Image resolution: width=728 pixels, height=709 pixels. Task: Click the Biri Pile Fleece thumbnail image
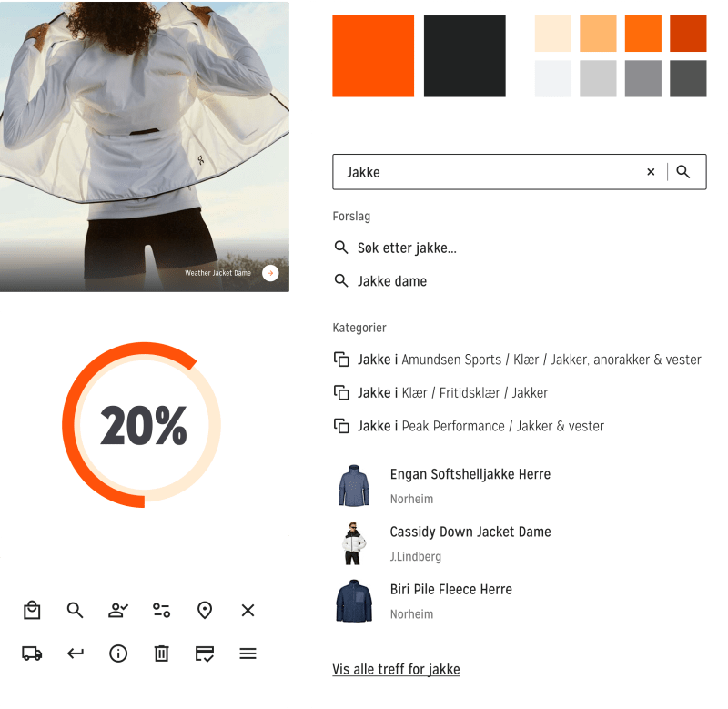click(x=354, y=601)
